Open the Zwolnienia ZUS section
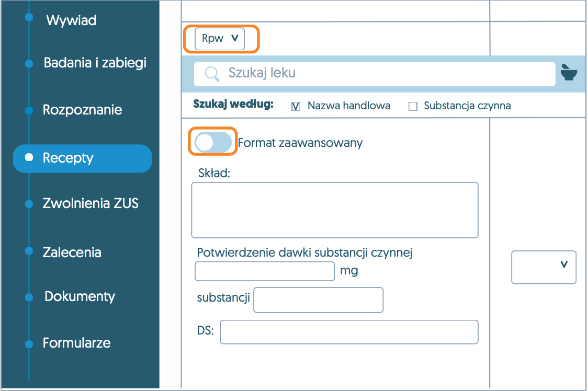Viewport: 588px width, 391px height. 90,203
